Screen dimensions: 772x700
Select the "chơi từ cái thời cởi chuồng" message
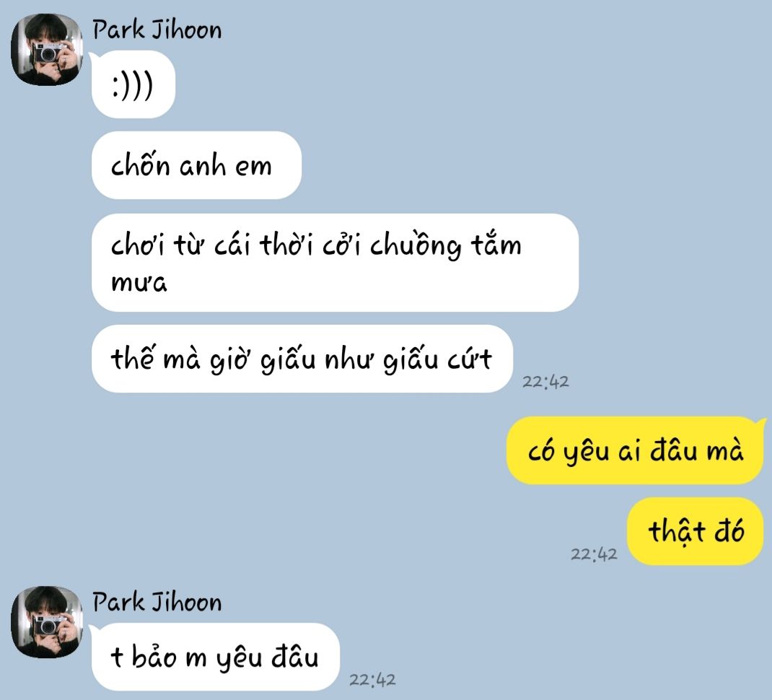(x=335, y=263)
